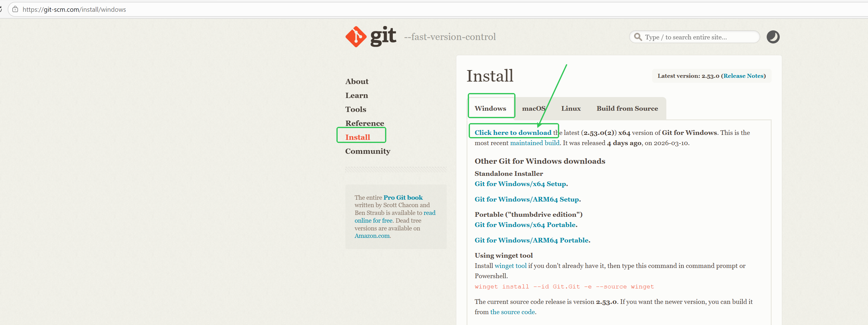Open the Reference navigation item
868x325 pixels.
click(365, 123)
